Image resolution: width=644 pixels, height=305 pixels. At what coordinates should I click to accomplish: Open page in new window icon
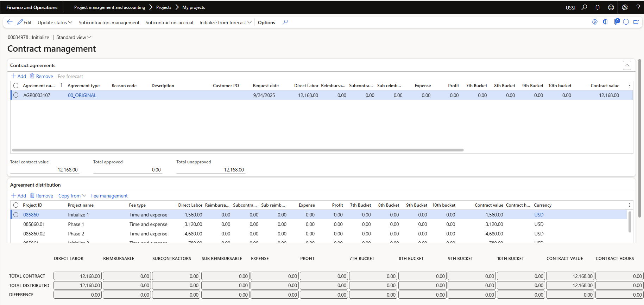pos(636,22)
